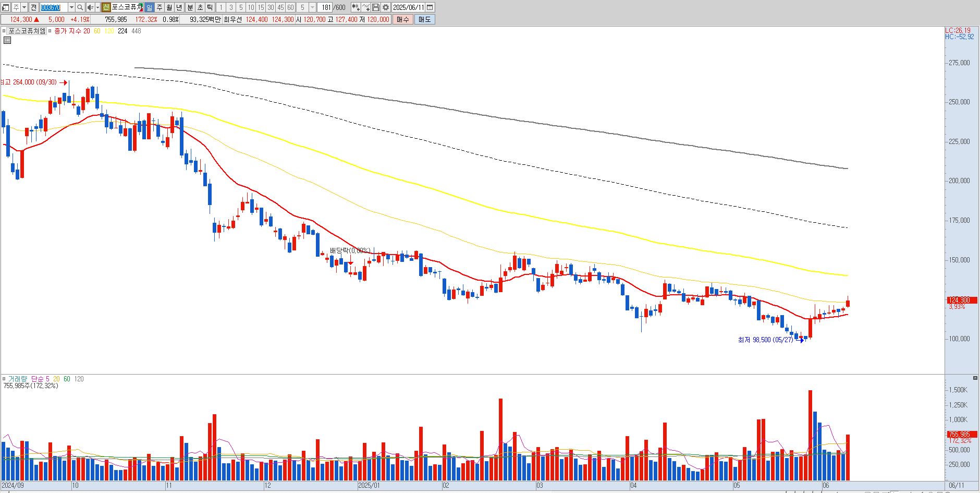Click the small square marker left of 포스코퓨처엠 label
Viewport: 980px width, 493px height.
[x=4, y=31]
